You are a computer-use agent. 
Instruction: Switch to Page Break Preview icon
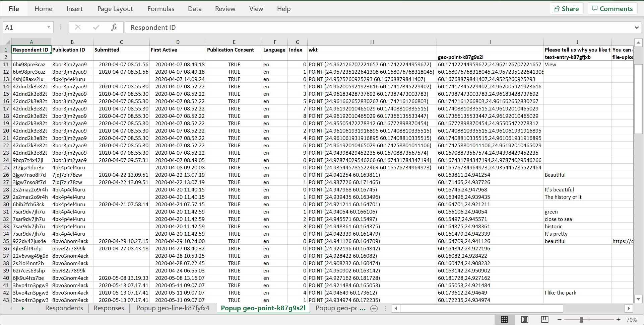pos(545,319)
